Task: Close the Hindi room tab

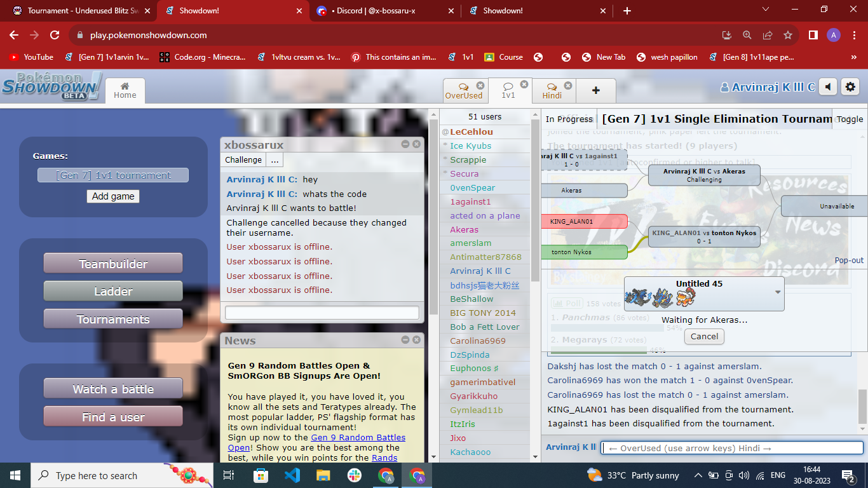Action: point(568,85)
